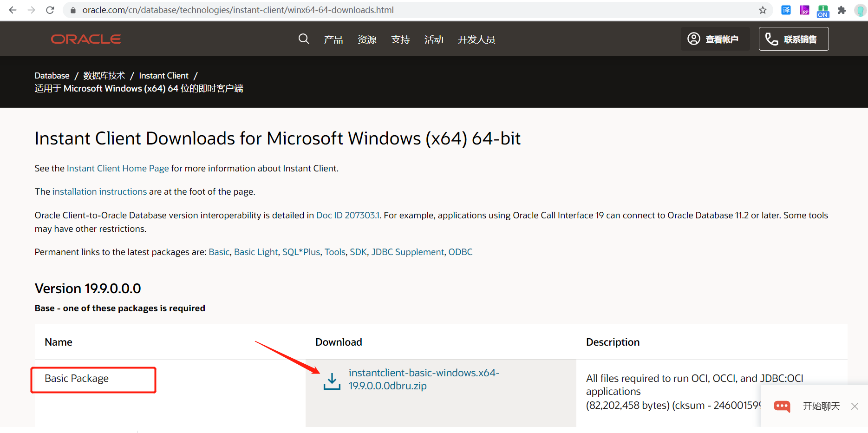Open the 产品 menu
The image size is (868, 433).
(333, 39)
